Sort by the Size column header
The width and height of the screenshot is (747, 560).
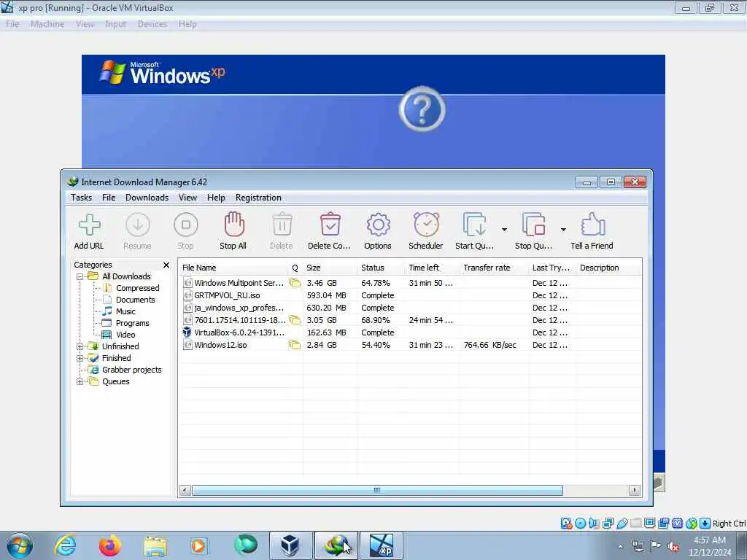click(x=330, y=268)
